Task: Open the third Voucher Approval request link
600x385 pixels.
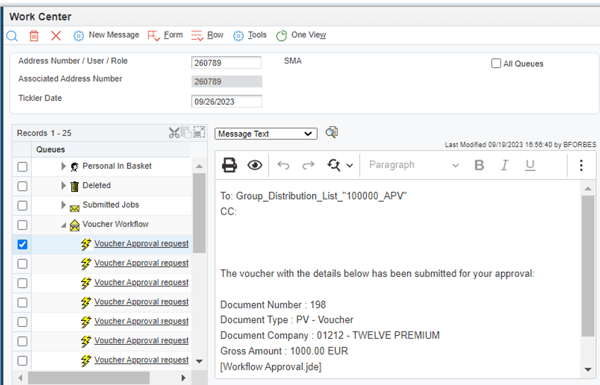Action: [141, 282]
